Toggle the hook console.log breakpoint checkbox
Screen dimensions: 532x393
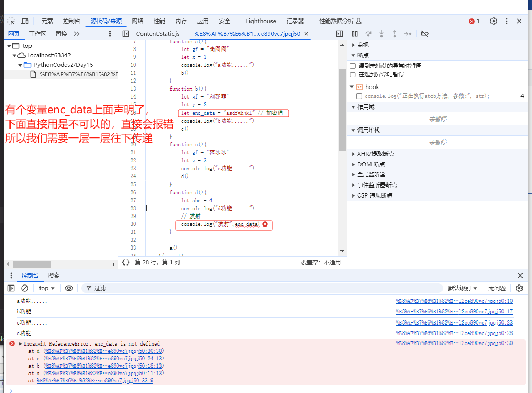359,96
